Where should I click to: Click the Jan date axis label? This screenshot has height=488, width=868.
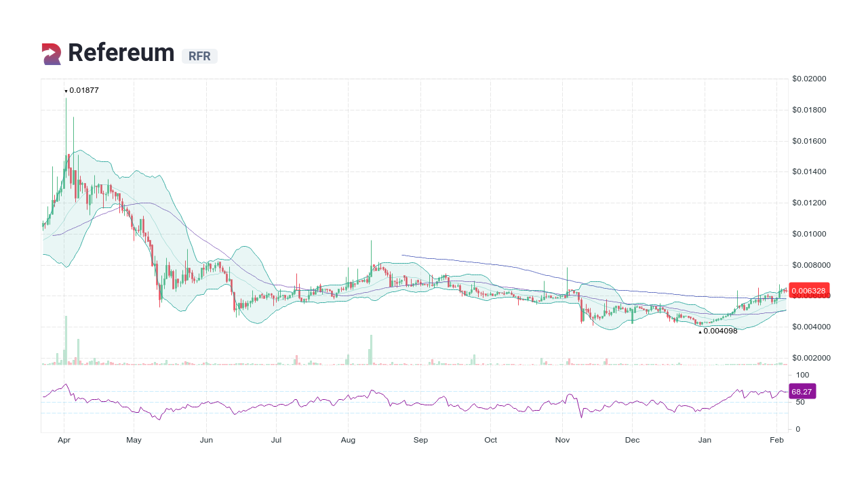point(705,440)
